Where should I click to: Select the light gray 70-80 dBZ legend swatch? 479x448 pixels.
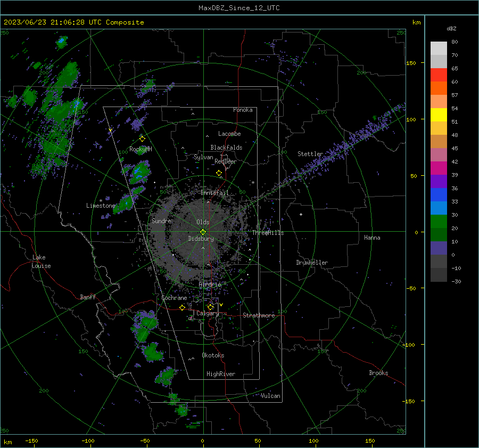coord(439,48)
